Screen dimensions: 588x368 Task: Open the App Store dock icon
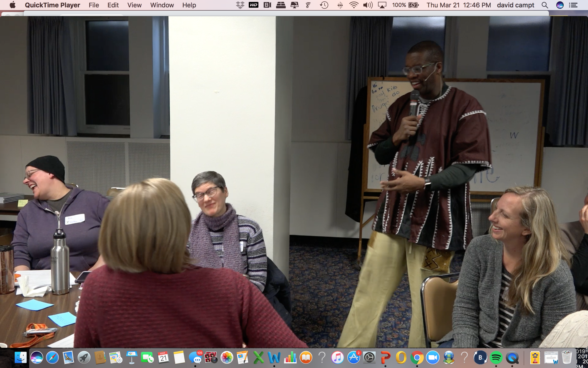point(354,357)
